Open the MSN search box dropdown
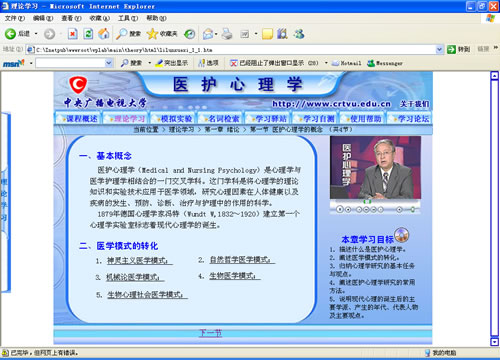This screenshot has height=360, width=500. (109, 63)
